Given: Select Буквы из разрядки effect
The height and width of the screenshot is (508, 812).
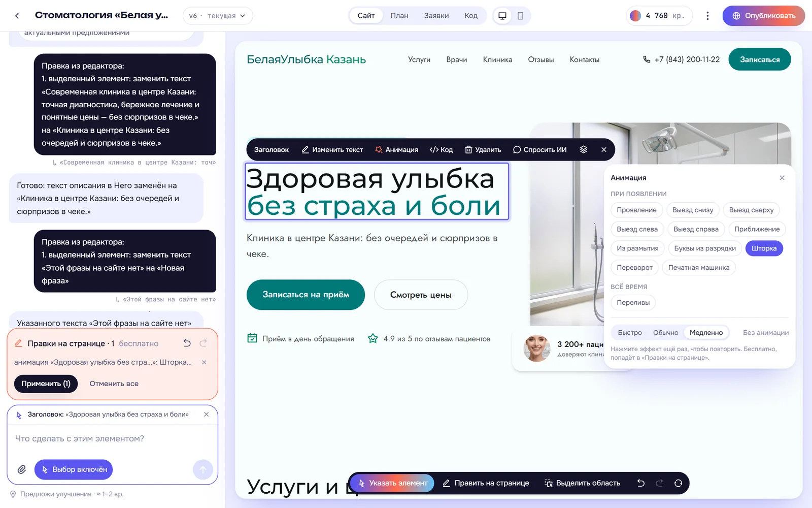Looking at the screenshot, I should (x=705, y=248).
